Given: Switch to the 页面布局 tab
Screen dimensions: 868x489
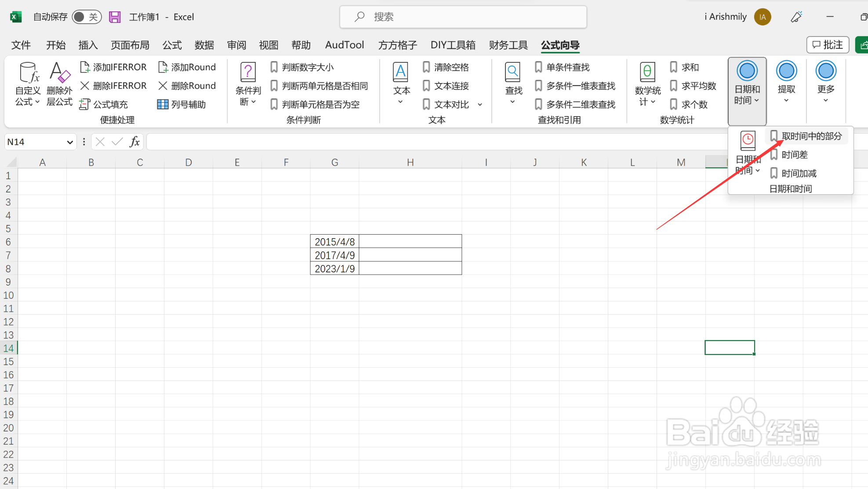Looking at the screenshot, I should click(130, 45).
